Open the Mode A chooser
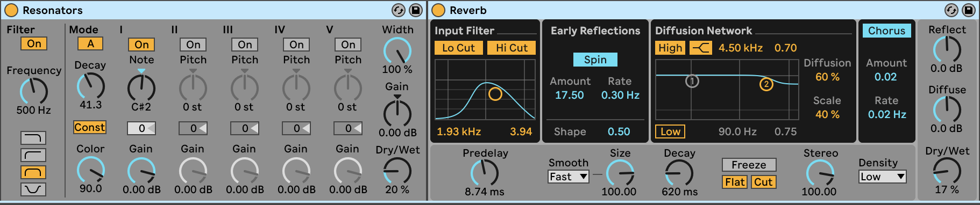 pyautogui.click(x=90, y=43)
